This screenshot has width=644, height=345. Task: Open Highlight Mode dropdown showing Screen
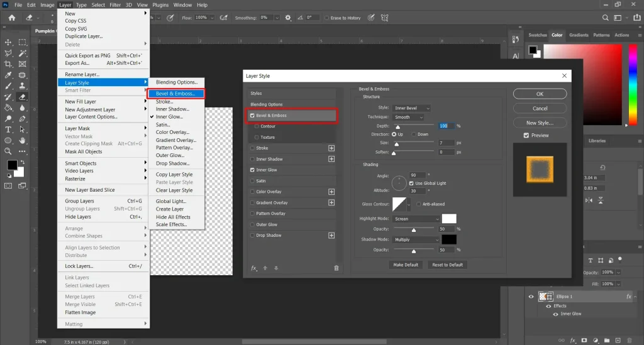click(x=416, y=219)
